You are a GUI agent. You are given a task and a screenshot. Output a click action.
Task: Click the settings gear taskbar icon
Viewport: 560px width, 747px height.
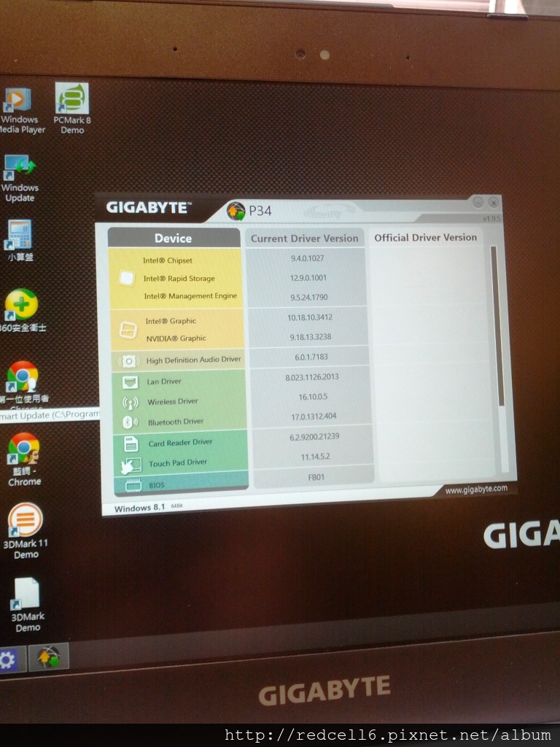click(x=8, y=660)
